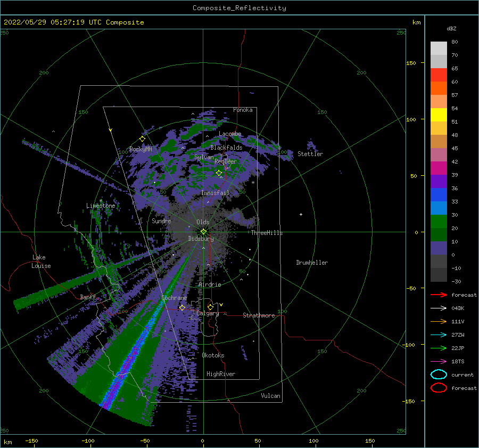Click the yellow diamond marker above Calgary
Screen dimensions: 479x448
click(210, 307)
